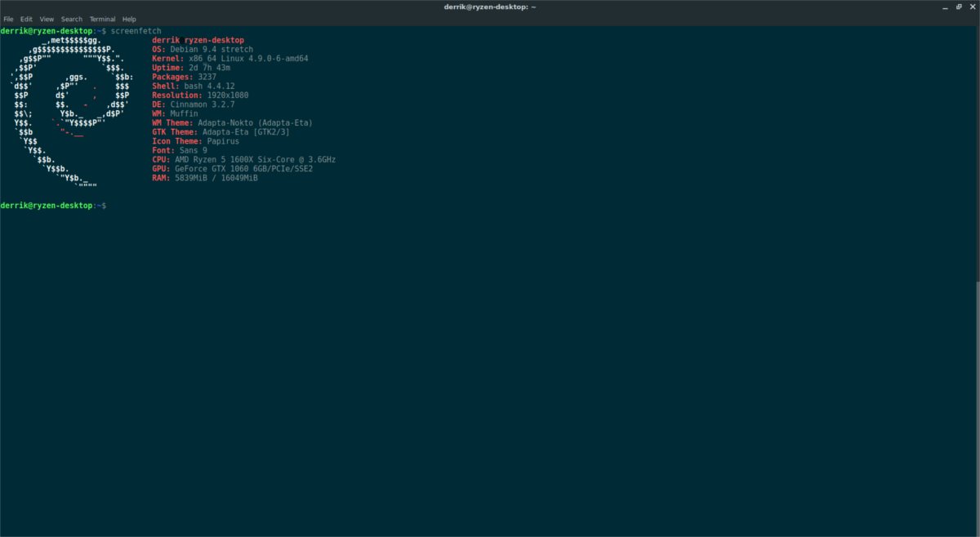
Task: Open the Search menu
Action: 72,19
